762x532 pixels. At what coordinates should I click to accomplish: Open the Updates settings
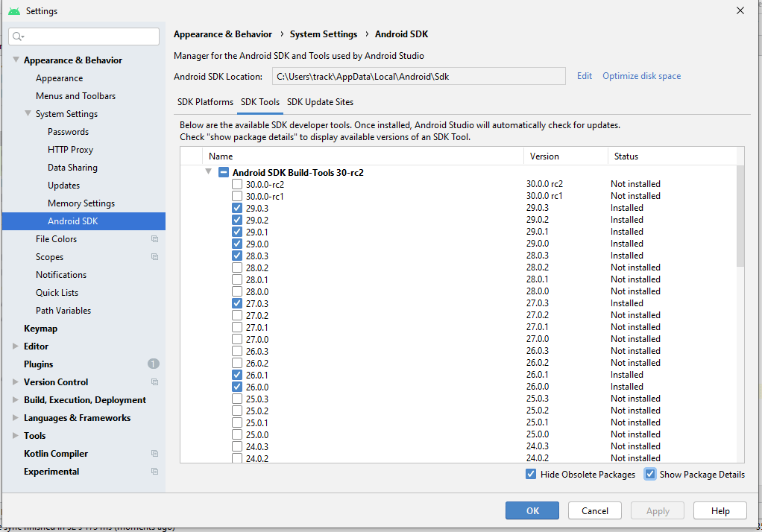click(x=63, y=186)
